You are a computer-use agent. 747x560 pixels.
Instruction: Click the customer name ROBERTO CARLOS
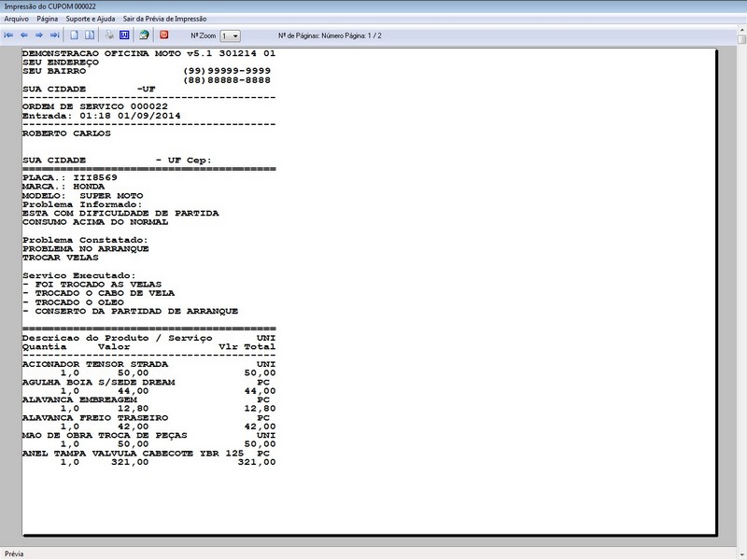tap(66, 133)
